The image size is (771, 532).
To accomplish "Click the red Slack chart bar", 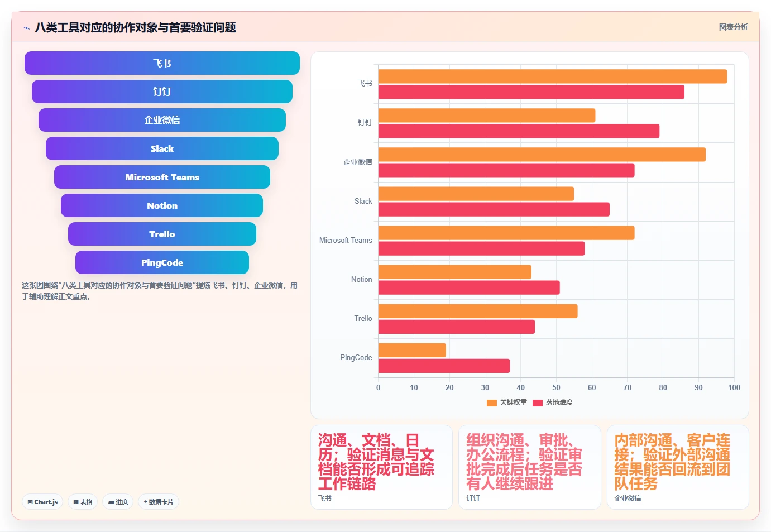I will (x=494, y=209).
